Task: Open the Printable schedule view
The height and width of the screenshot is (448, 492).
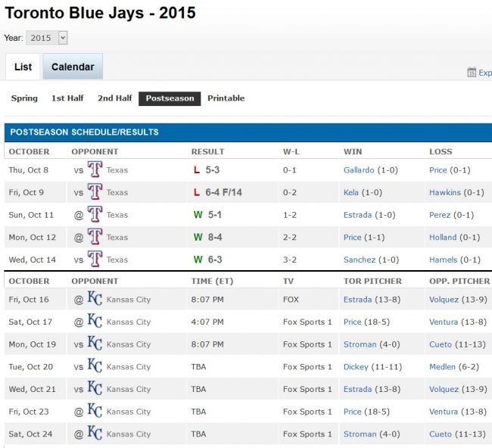Action: pos(226,98)
